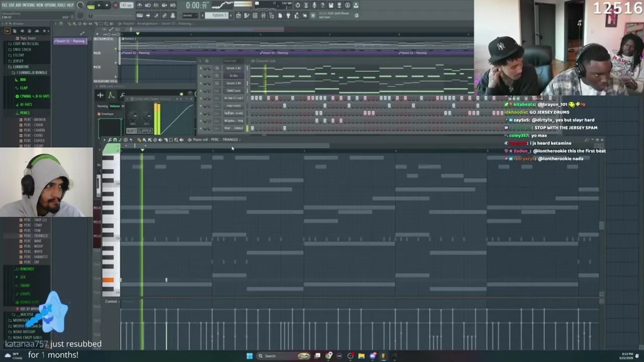Adjust the master volume knob in toolbar

tap(80, 5)
